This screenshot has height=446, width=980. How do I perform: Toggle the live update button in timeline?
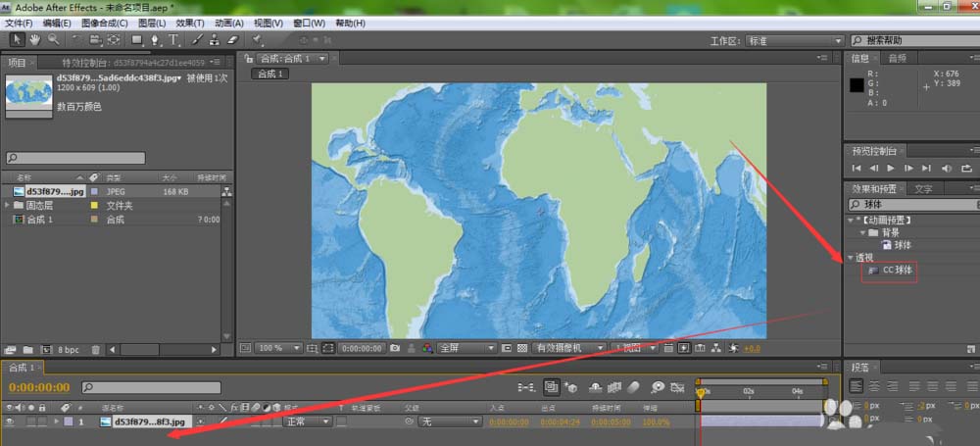(551, 387)
